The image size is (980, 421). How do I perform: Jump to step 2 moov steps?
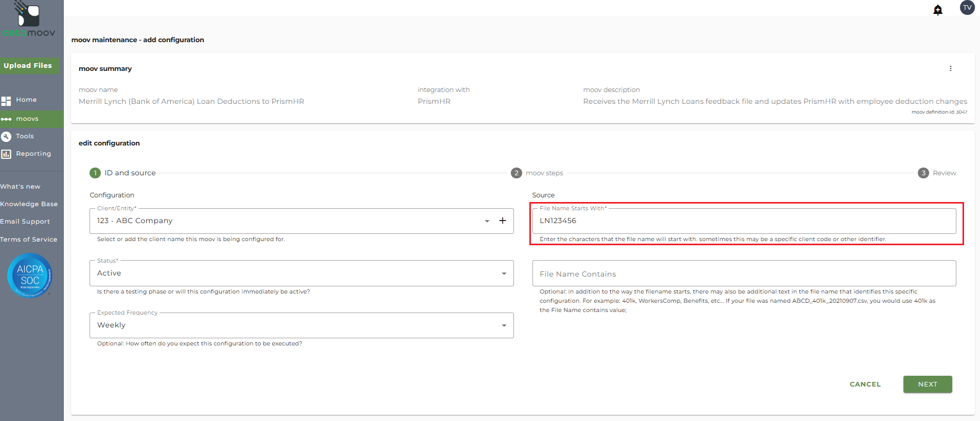coord(537,173)
